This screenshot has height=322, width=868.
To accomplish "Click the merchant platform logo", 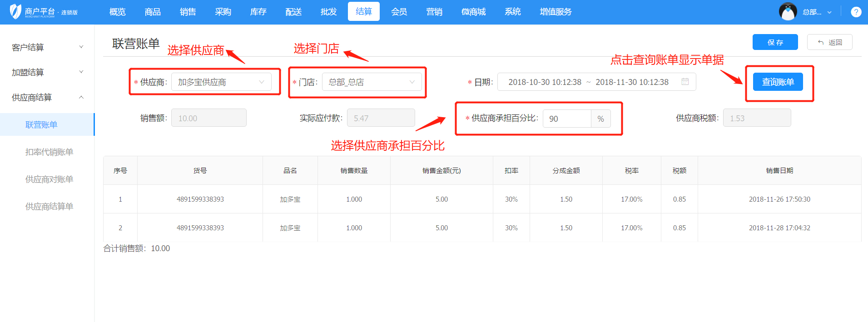I will coord(43,12).
